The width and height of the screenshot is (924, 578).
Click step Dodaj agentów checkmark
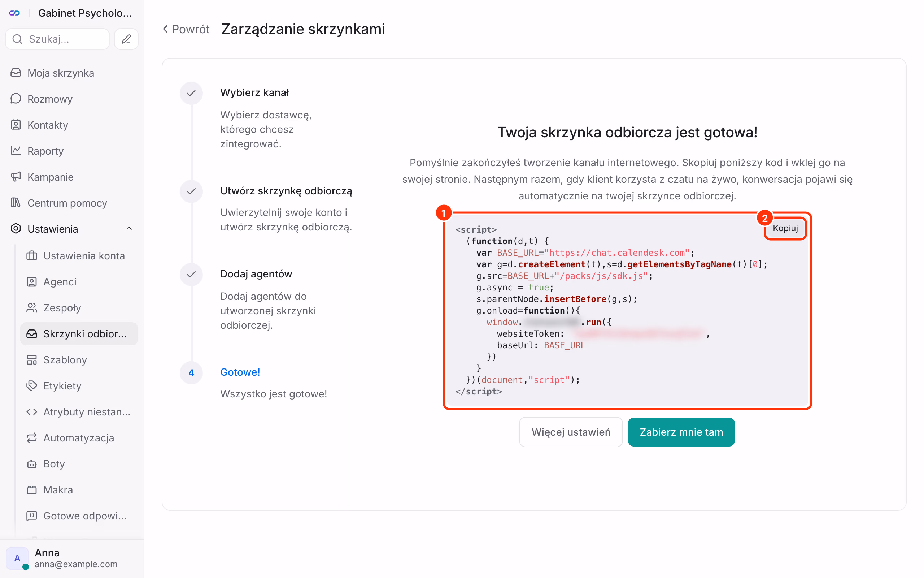click(191, 274)
